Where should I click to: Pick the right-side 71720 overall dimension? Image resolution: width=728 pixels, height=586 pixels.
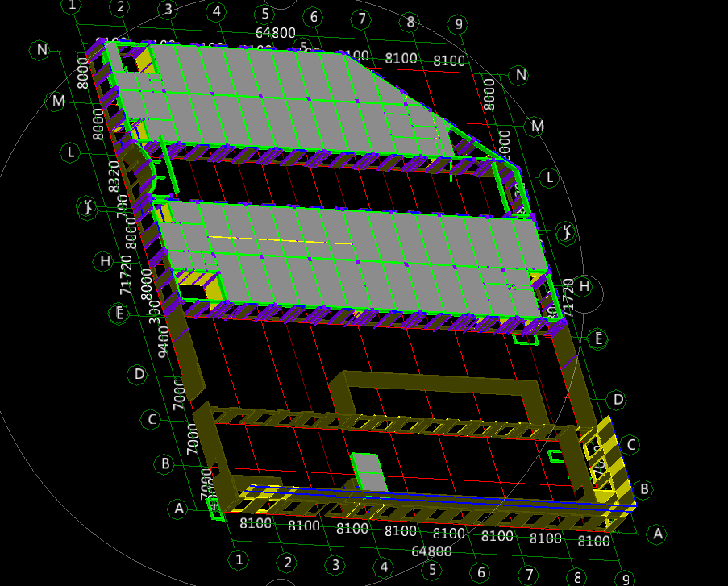point(568,298)
